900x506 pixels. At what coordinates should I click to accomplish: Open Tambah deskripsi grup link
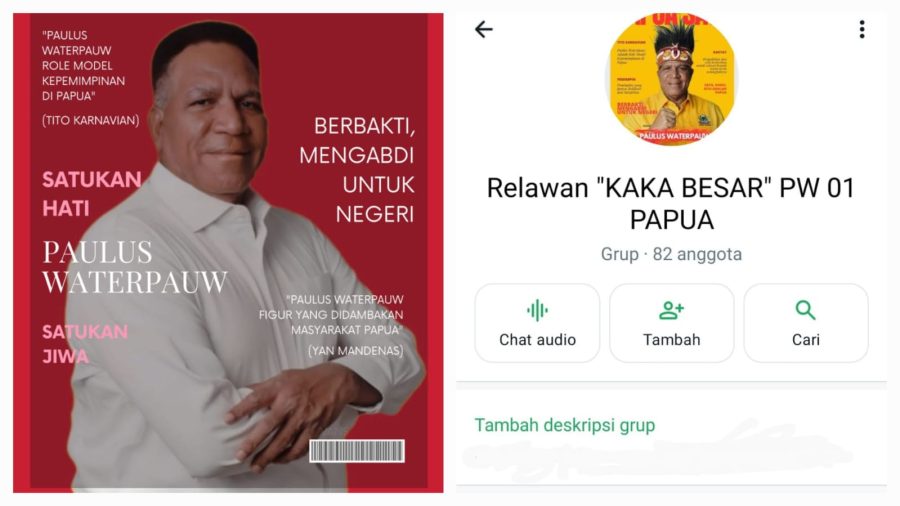coord(565,425)
